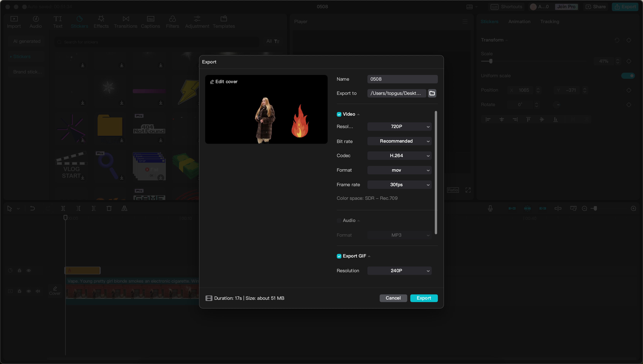Click the Transitions tool in toolbar
Image resolution: width=643 pixels, height=364 pixels.
pyautogui.click(x=125, y=21)
